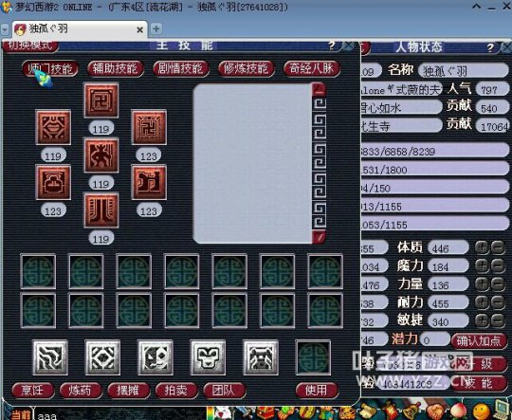512x420 pixels.
Task: Switch to 辅助技能 tab
Action: pyautogui.click(x=116, y=69)
